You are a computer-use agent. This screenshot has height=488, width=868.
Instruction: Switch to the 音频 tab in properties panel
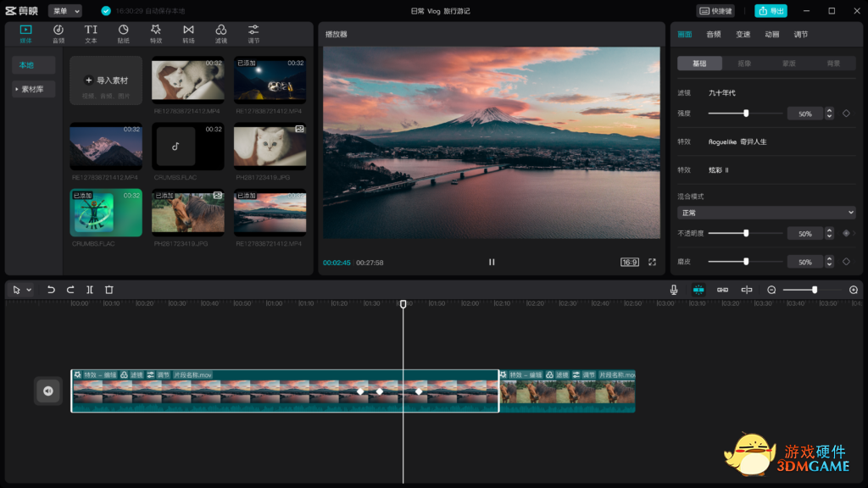[x=714, y=34]
